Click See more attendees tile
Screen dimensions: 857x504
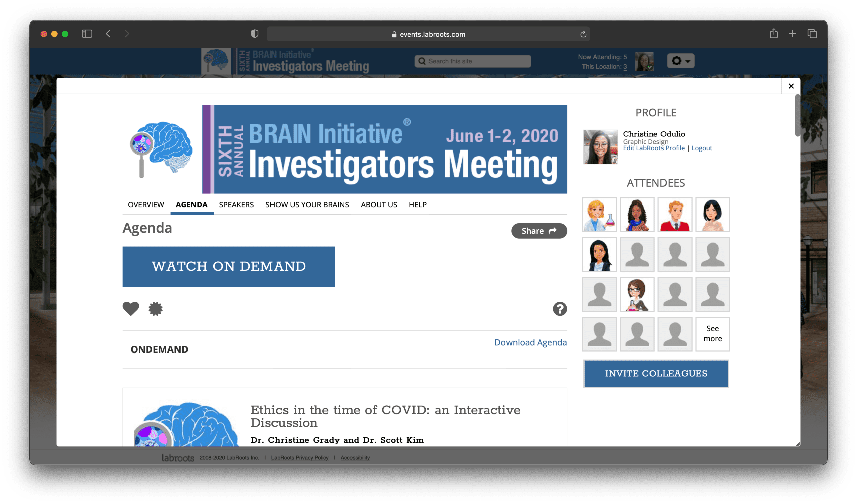click(712, 334)
